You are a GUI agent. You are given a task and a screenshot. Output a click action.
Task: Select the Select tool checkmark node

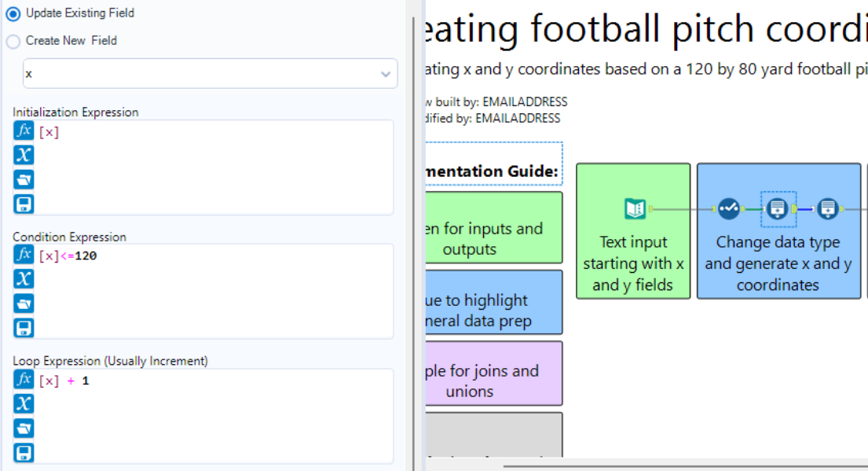[729, 208]
